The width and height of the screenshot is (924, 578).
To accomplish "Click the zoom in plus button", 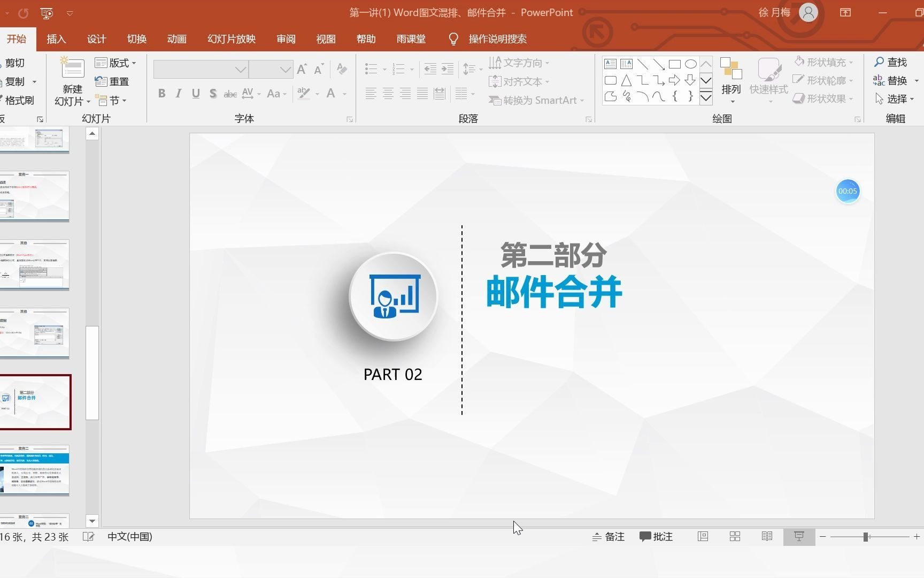I will tap(917, 537).
